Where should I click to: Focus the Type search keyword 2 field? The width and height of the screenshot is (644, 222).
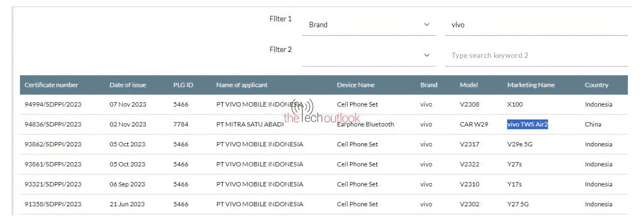(x=536, y=55)
